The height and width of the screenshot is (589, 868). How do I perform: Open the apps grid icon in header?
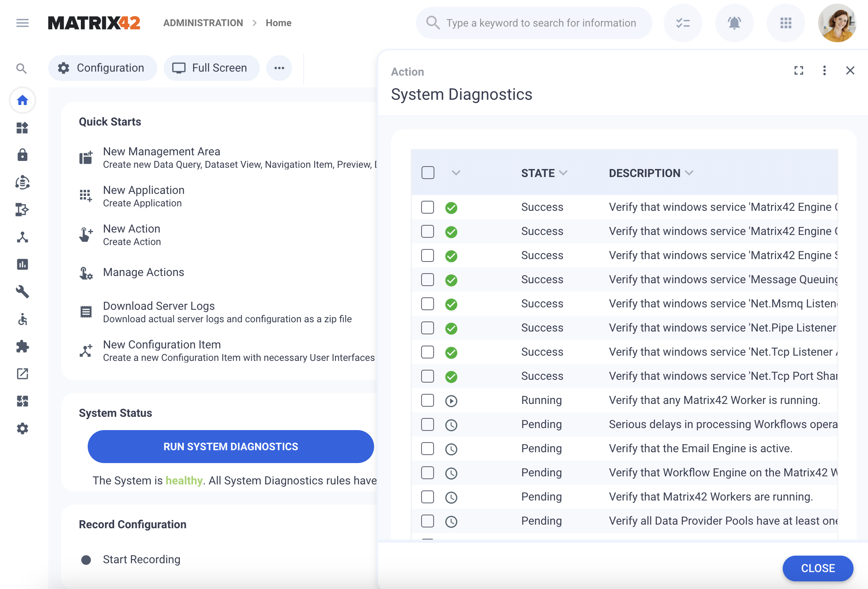(x=786, y=23)
